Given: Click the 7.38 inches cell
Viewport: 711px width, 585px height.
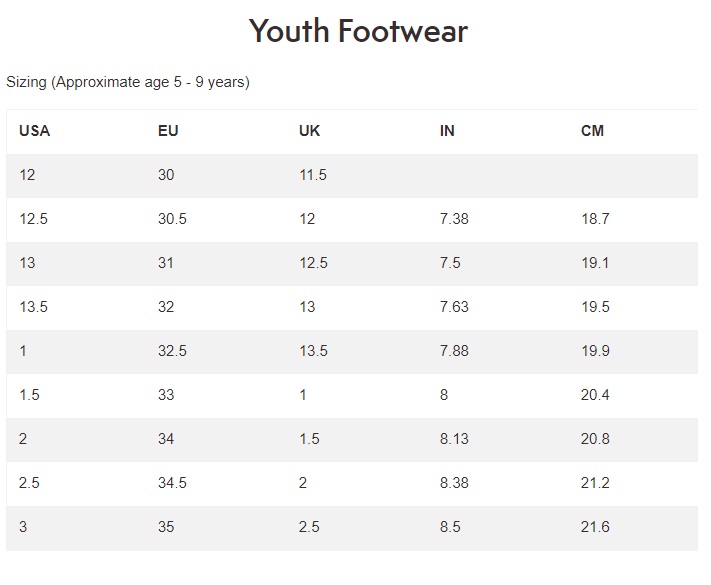Looking at the screenshot, I should point(454,219).
